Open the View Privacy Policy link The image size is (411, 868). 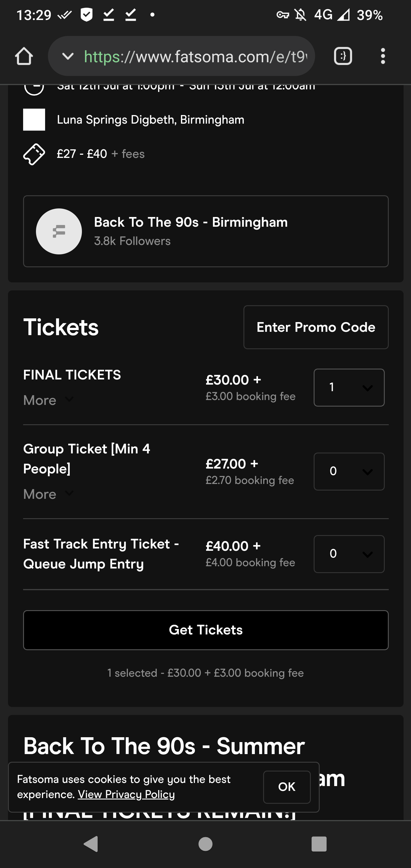tap(126, 795)
